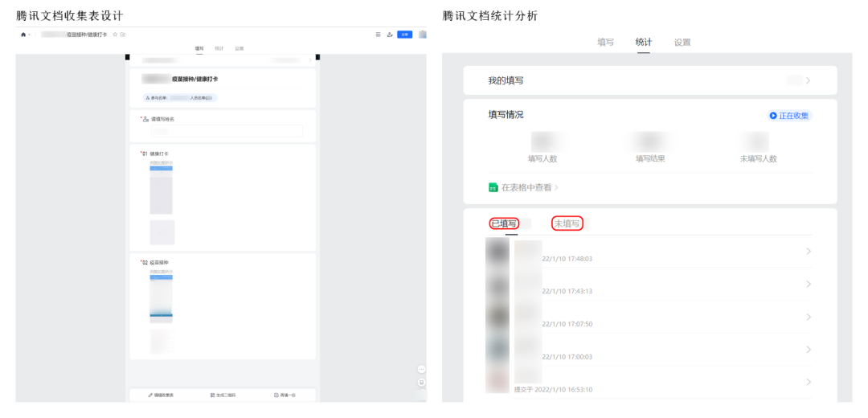Viewport: 868px width, 418px height.
Task: Click the timestamp 22/1/10 17:43:13
Action: coord(567,291)
